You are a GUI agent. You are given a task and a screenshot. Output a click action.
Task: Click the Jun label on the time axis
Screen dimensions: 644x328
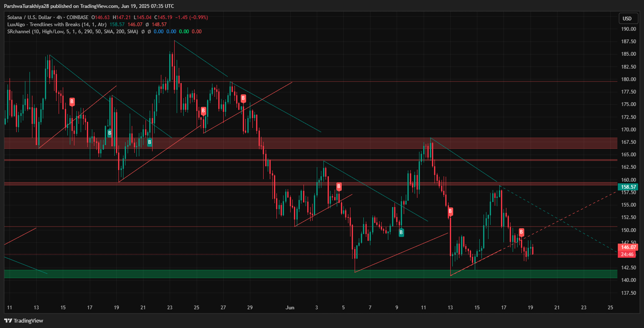[x=290, y=308]
